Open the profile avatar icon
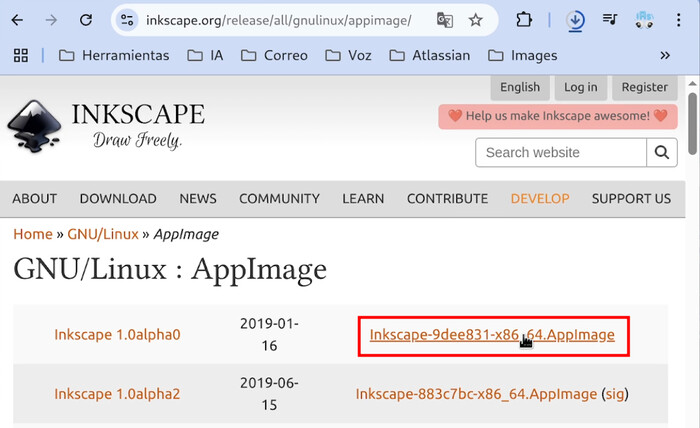 pos(644,20)
